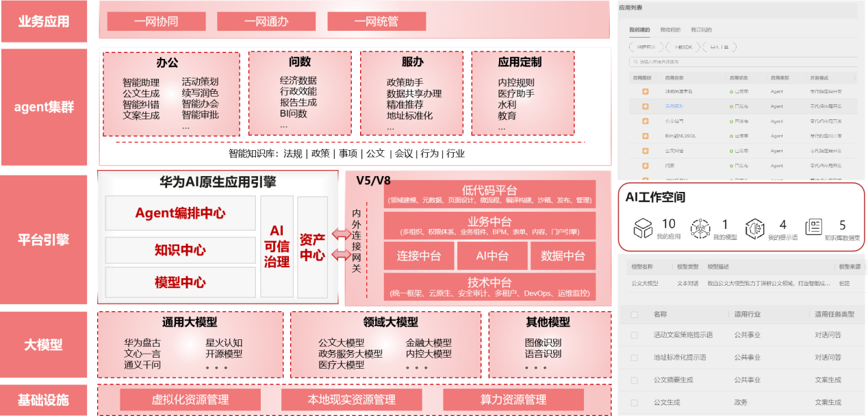This screenshot has width=868, height=416.
Task: Click the 公文大模型 cell in the model table
Action: click(645, 282)
